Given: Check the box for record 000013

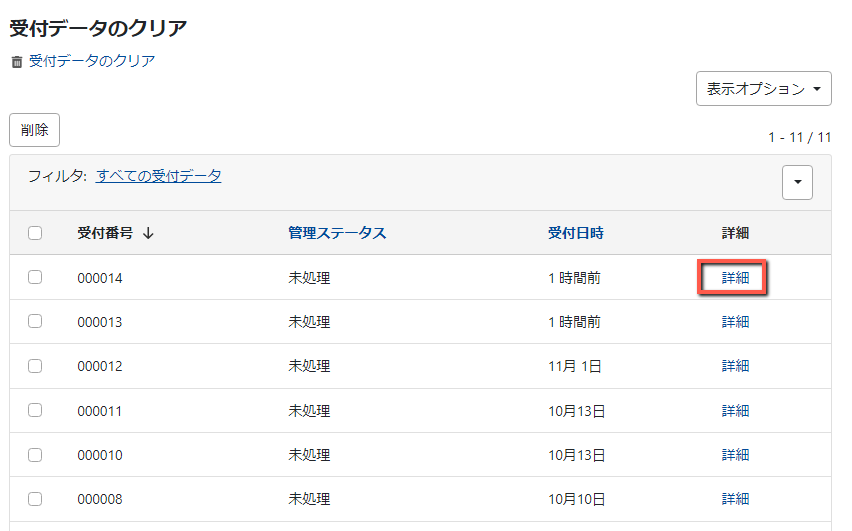Looking at the screenshot, I should (35, 321).
